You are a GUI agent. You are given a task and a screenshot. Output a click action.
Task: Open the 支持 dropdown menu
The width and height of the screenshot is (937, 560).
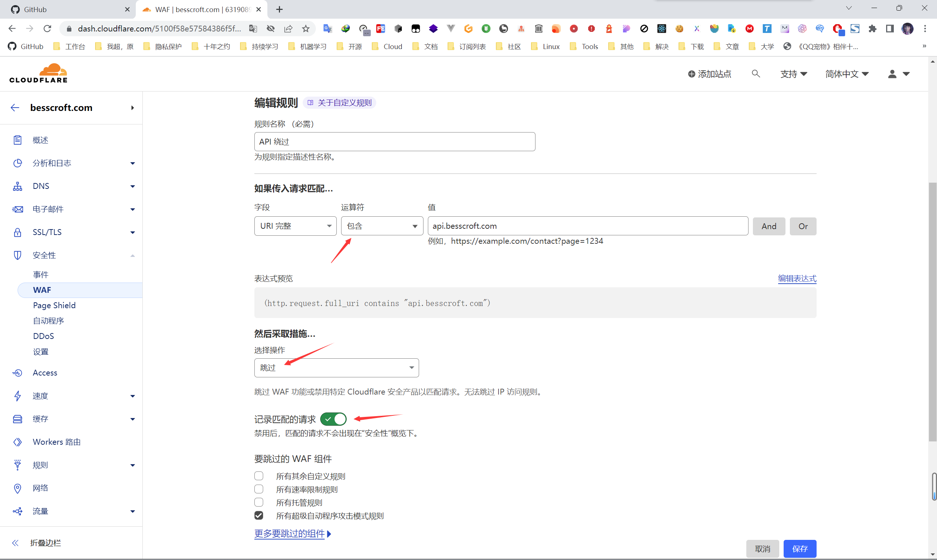794,74
